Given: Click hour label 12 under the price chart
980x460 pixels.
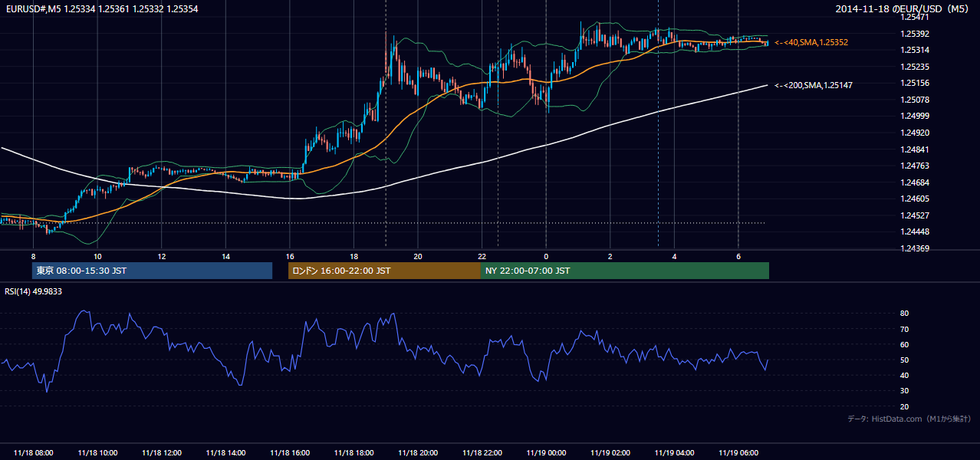Looking at the screenshot, I should [161, 255].
